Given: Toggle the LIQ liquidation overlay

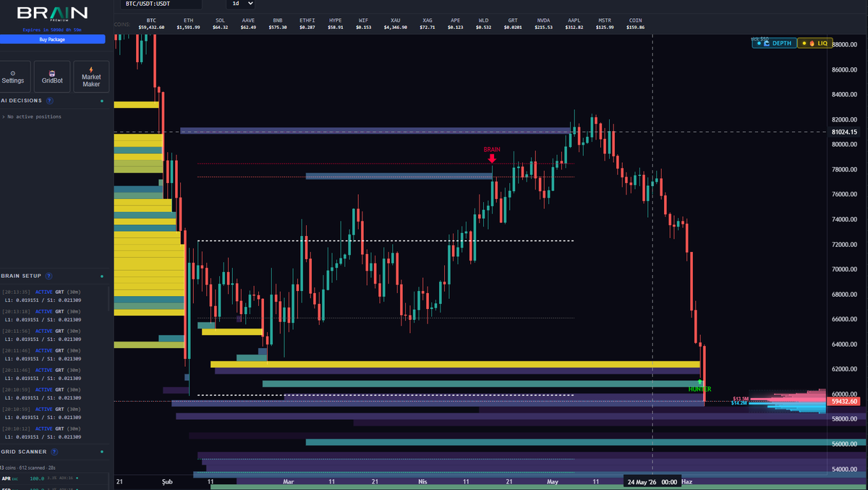Looking at the screenshot, I should point(815,43).
